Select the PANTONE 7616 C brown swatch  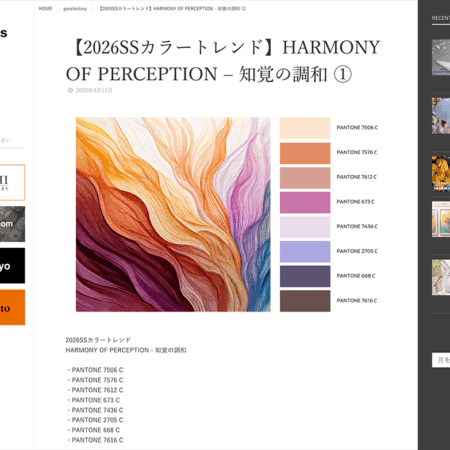click(305, 301)
